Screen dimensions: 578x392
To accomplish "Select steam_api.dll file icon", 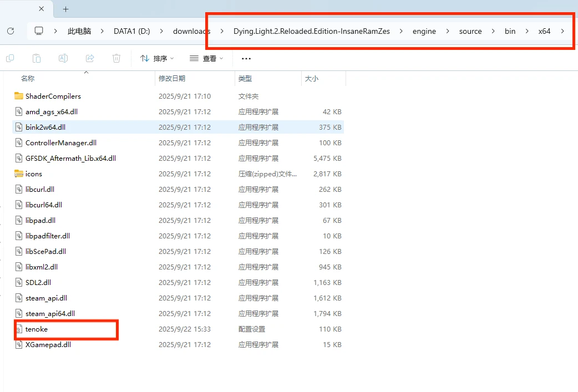I will [19, 298].
